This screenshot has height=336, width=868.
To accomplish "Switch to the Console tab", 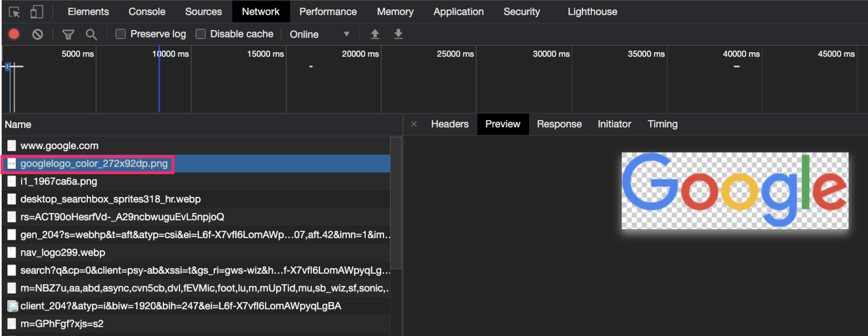I will pos(147,12).
